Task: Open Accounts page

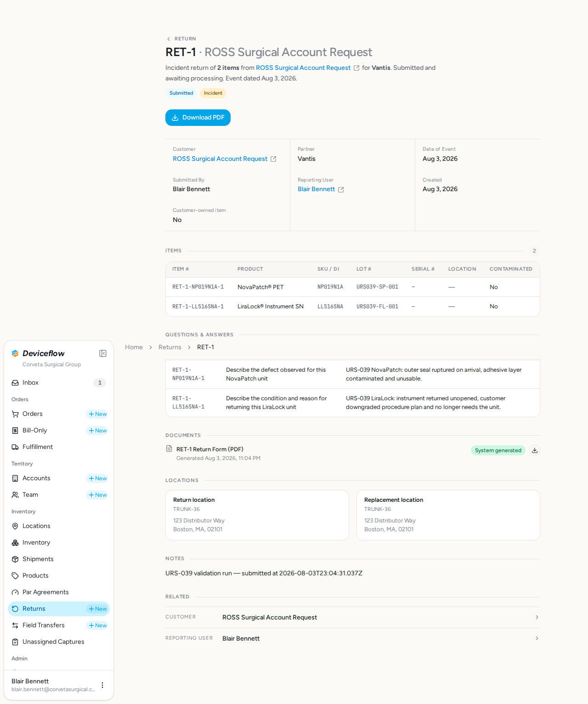Action: 36,478
